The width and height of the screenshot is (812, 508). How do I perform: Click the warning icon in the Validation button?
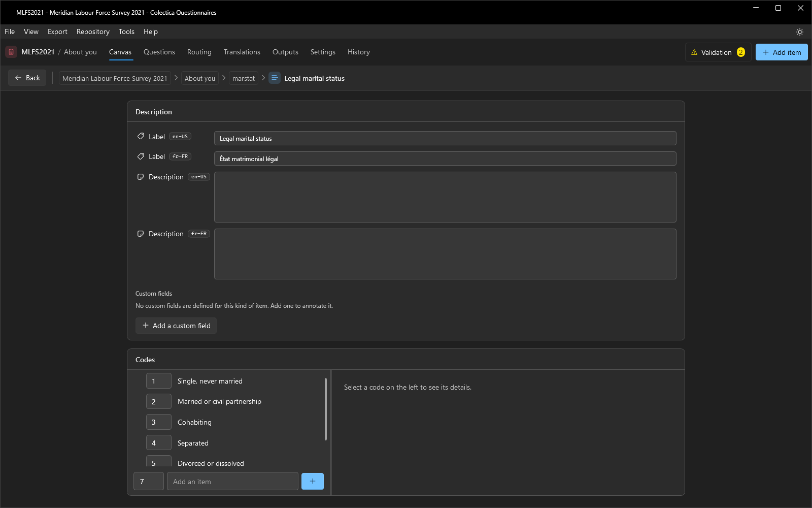click(694, 52)
